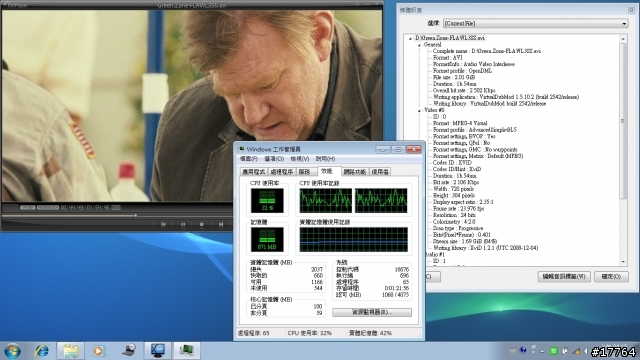Image resolution: width=640 pixels, height=360 pixels.
Task: Click the Task Manager title bar icon
Action: tap(242, 149)
